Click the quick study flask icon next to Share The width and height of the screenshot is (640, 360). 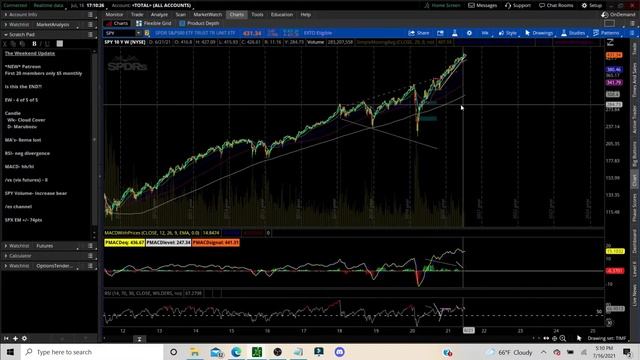click(455, 33)
